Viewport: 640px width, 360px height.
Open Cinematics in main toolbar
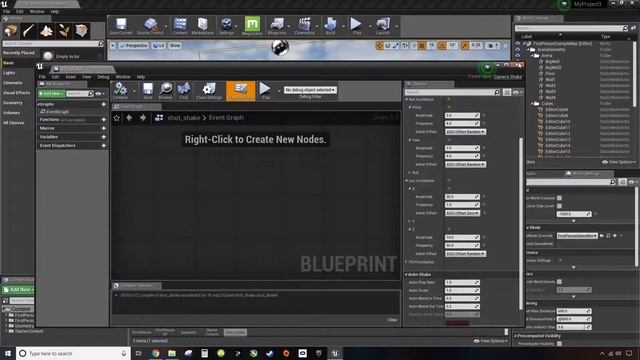point(304,26)
